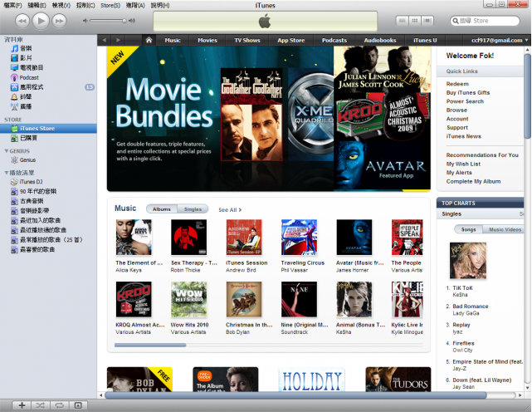Screen dimensions: 532x412
Task: Select the Albums toggle in Music
Action: 162,209
